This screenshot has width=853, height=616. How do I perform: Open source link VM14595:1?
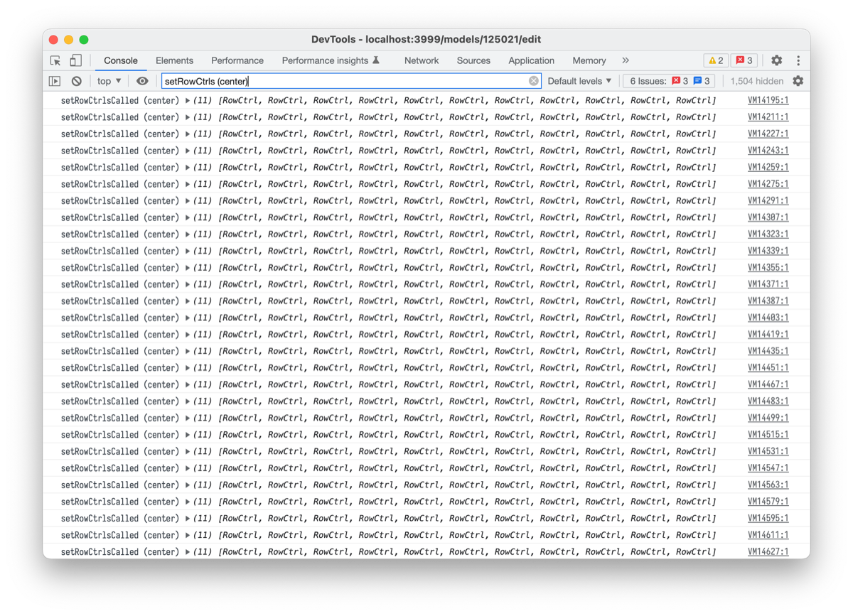click(x=768, y=518)
